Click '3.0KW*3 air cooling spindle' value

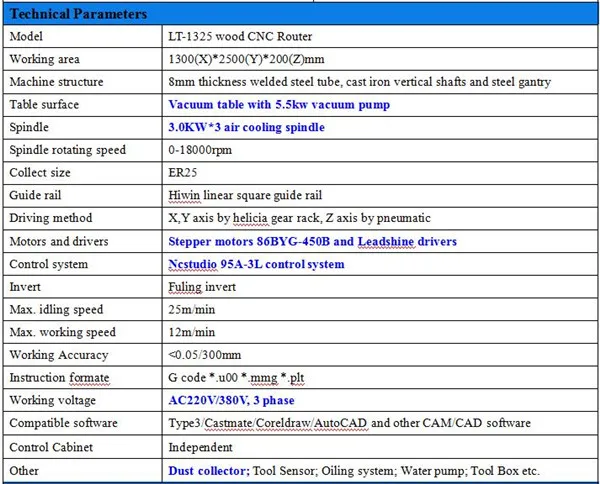[246, 127]
